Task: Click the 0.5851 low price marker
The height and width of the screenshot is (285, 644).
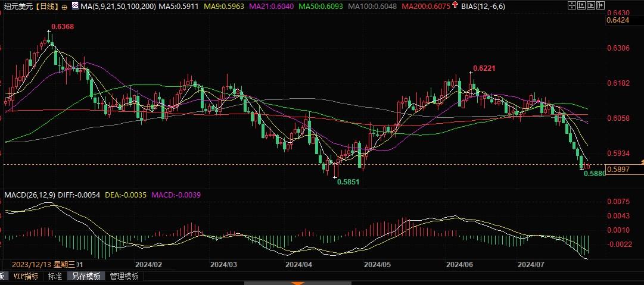Action: pyautogui.click(x=349, y=181)
